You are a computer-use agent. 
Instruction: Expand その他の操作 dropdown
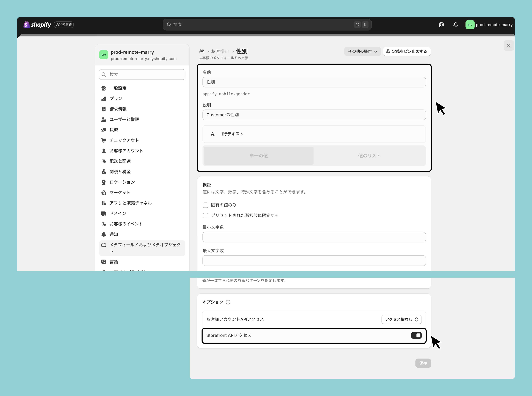coord(362,51)
